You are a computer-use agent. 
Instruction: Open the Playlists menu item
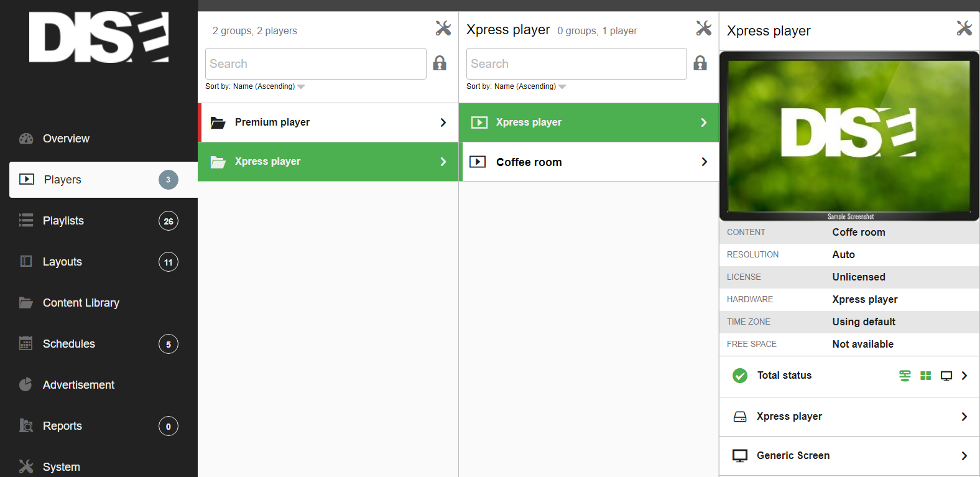[x=99, y=221]
